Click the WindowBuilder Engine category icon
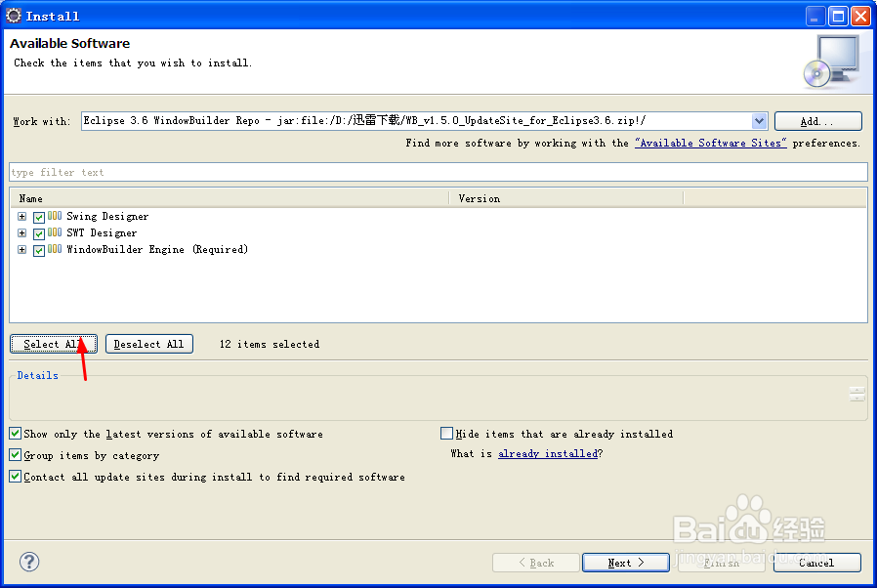The image size is (877, 588). [x=55, y=249]
